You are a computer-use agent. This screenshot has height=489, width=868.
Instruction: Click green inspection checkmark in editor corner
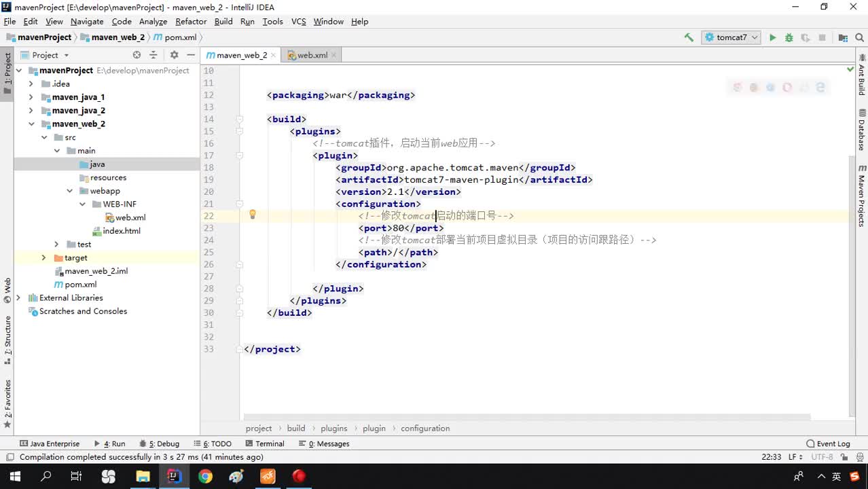pos(850,69)
